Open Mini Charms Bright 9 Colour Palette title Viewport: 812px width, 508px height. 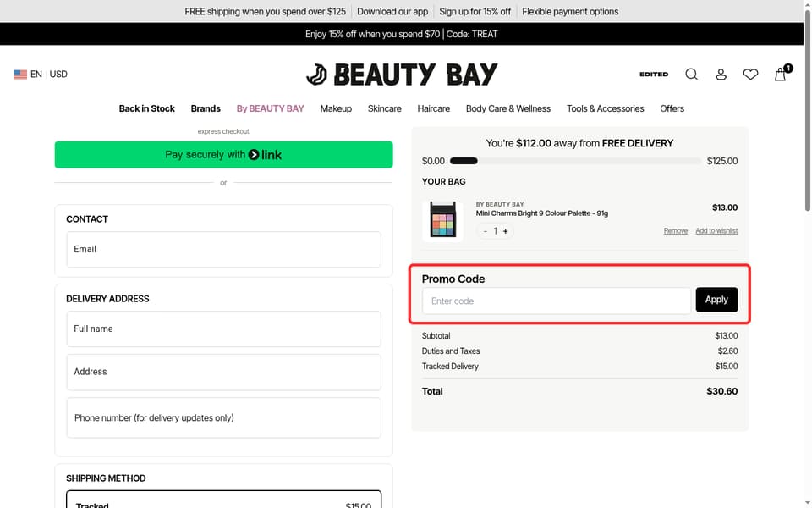[541, 213]
